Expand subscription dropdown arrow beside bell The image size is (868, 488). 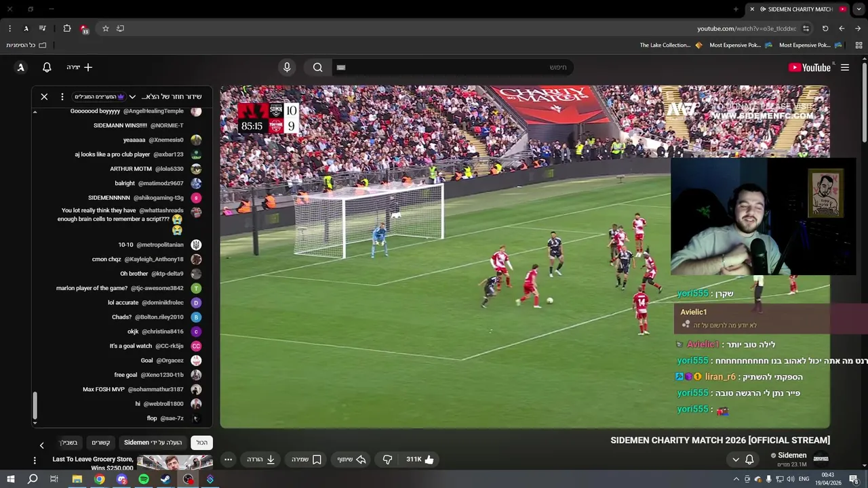click(x=736, y=460)
